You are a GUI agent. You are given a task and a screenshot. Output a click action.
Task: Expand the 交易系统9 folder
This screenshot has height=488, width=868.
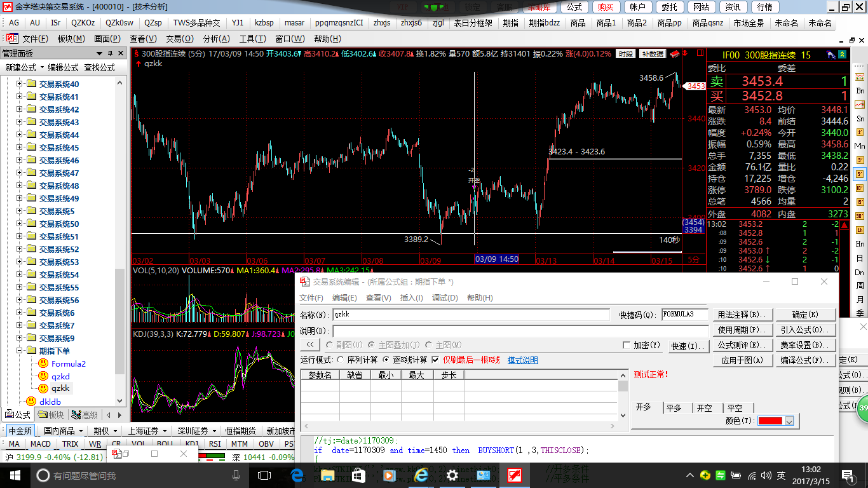[x=19, y=338]
